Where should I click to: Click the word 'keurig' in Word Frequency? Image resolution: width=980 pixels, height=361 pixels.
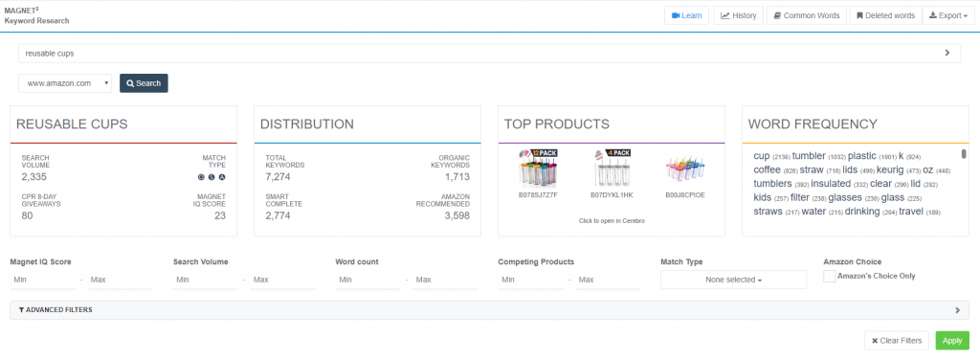[891, 169]
